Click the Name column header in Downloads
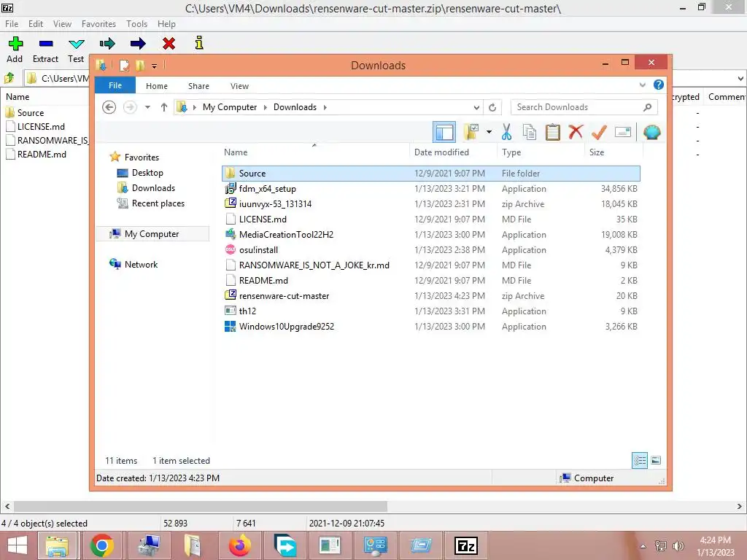The image size is (747, 560). tap(315, 152)
